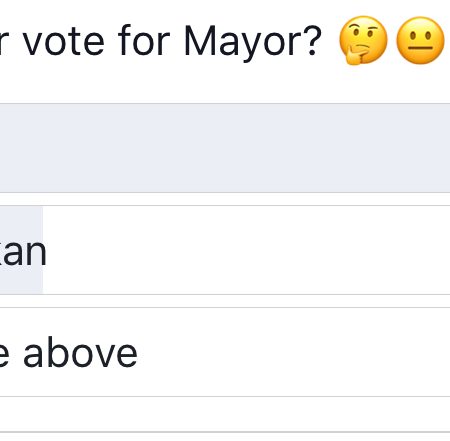This screenshot has width=450, height=441.
Task: Click the white area right of "above"
Action: tap(293, 352)
